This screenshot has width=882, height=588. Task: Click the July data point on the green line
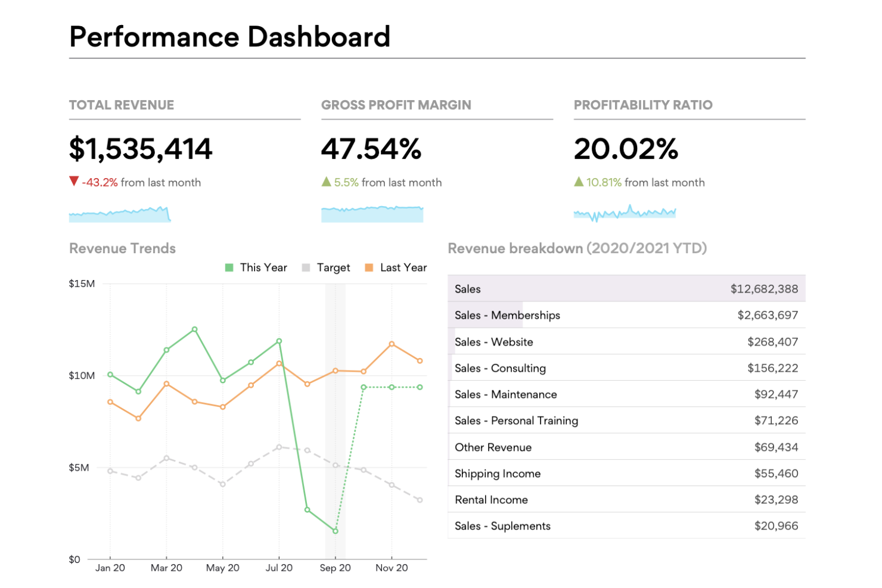click(279, 341)
